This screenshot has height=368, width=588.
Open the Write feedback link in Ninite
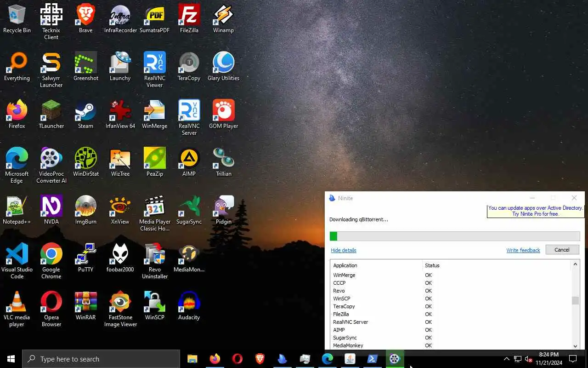(523, 250)
